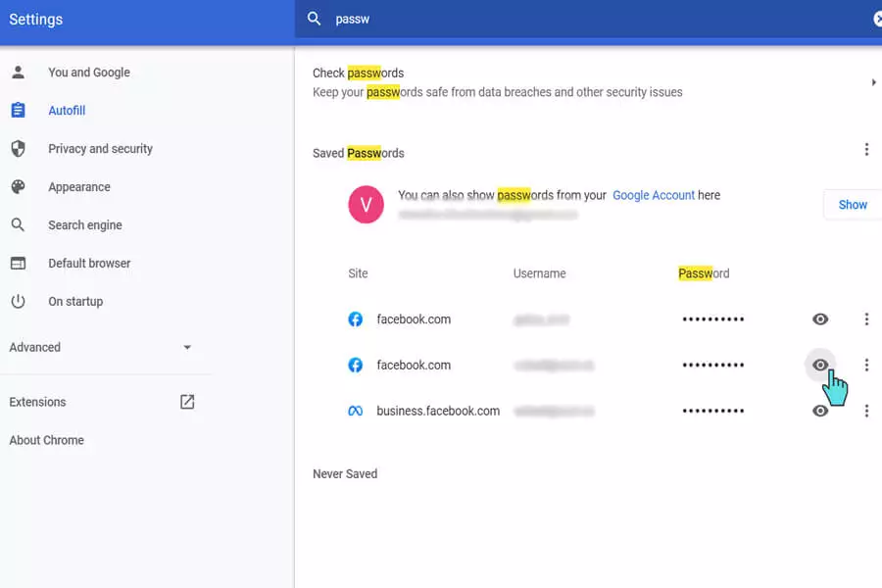Image resolution: width=882 pixels, height=588 pixels.
Task: Open the Extensions page
Action: [x=37, y=402]
